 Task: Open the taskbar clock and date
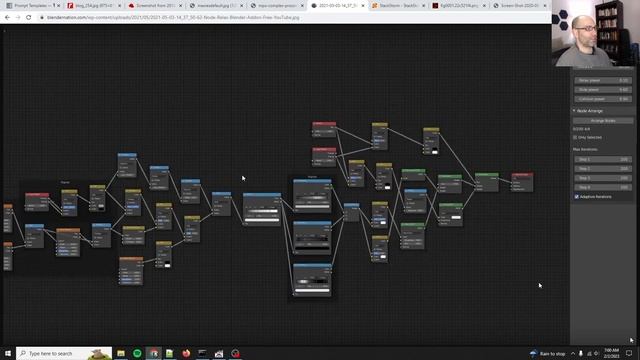tap(611, 353)
